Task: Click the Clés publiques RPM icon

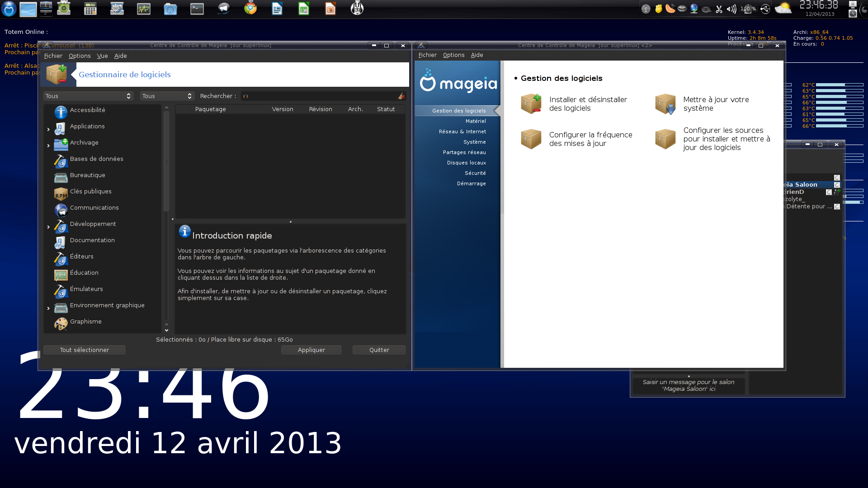Action: point(61,194)
